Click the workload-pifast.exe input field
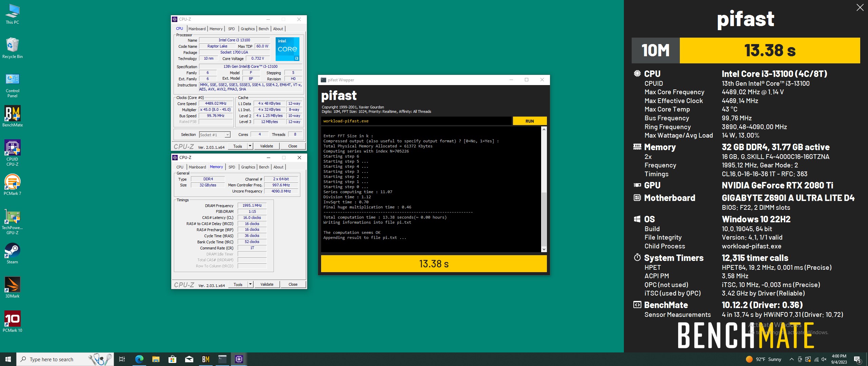Viewport: 868px width, 366px height. coord(416,121)
